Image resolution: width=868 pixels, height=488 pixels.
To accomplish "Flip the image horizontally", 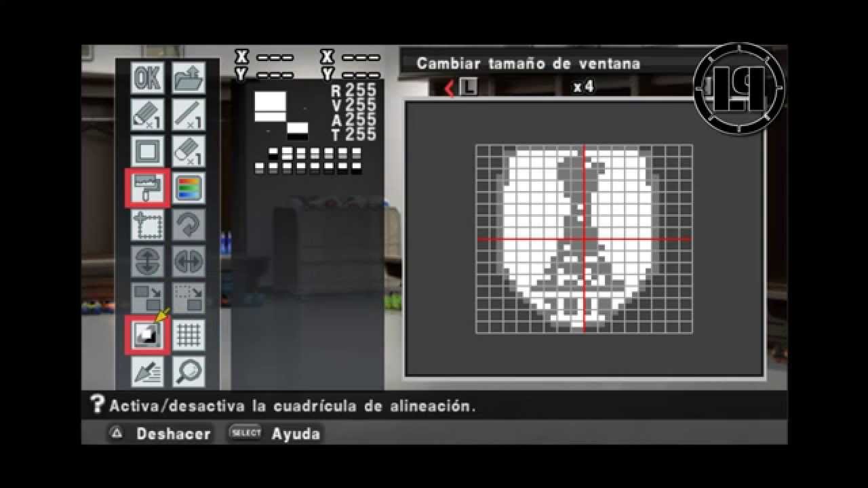I will (189, 262).
